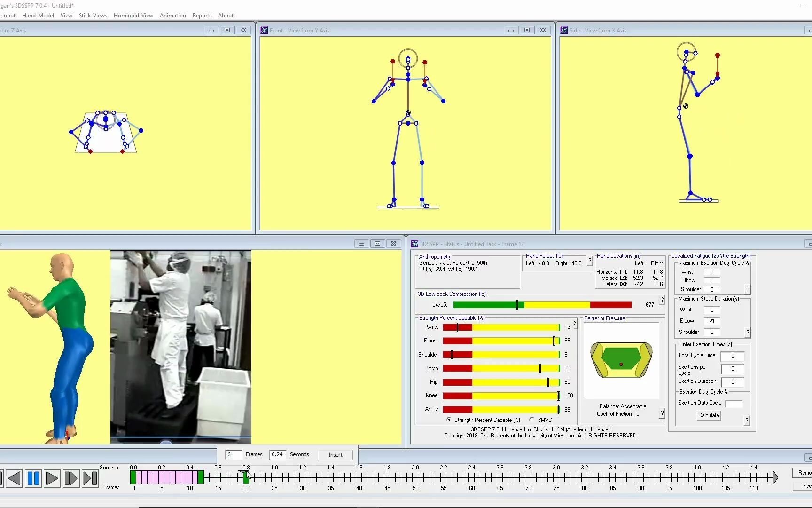Click the Elbow duty cycle value 1

712,281
